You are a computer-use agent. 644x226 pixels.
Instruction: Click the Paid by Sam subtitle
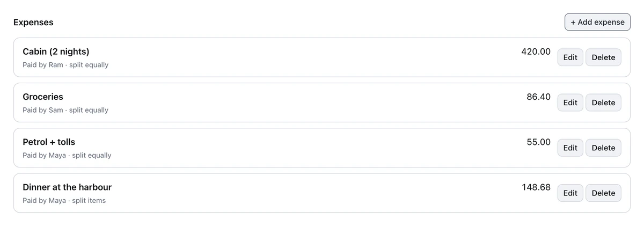(65, 110)
